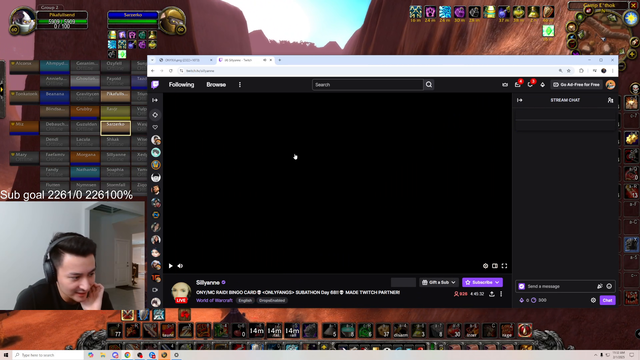Open File Explorer from the taskbar
Viewport: 640px width, 360px height.
103,355
